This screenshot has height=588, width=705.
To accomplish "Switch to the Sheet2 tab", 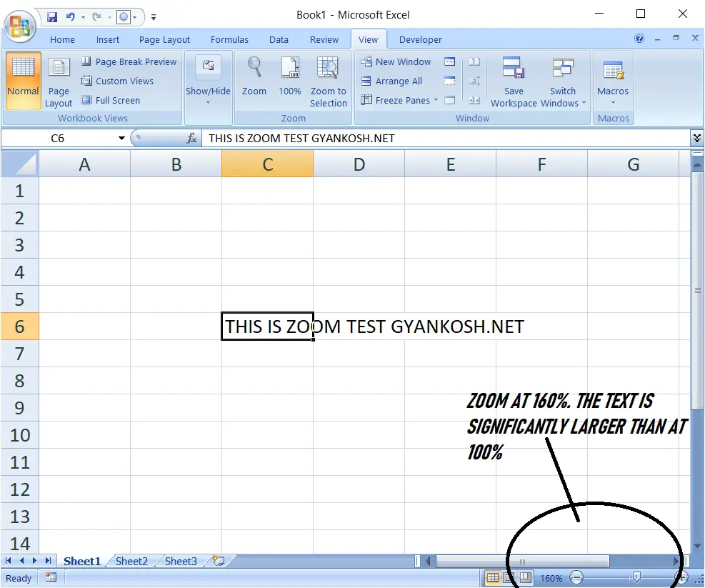I will [x=131, y=561].
